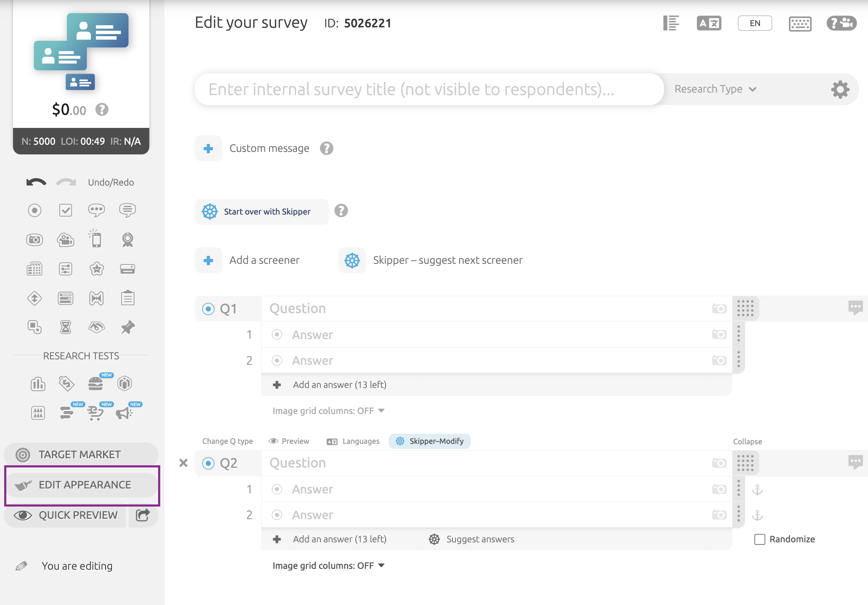This screenshot has width=868, height=605.
Task: Add a photo response question from toolbox
Action: point(34,240)
